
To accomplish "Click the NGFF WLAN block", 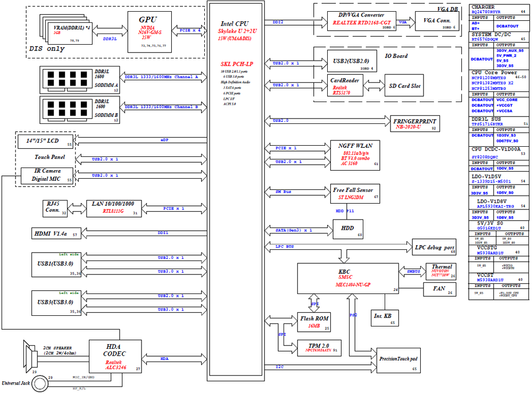I will (x=355, y=155).
